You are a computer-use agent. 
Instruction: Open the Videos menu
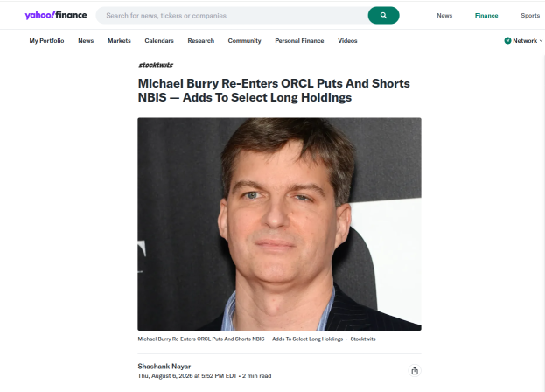(x=347, y=40)
